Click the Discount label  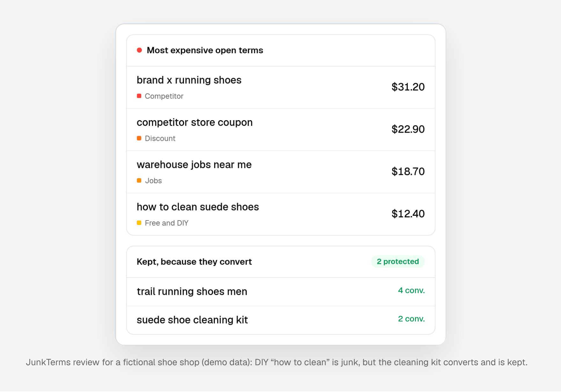[160, 138]
